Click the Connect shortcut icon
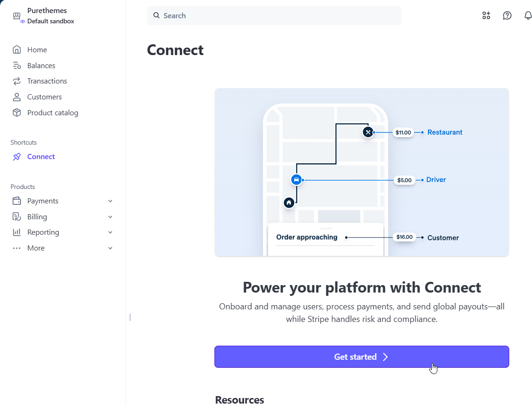 pos(17,157)
